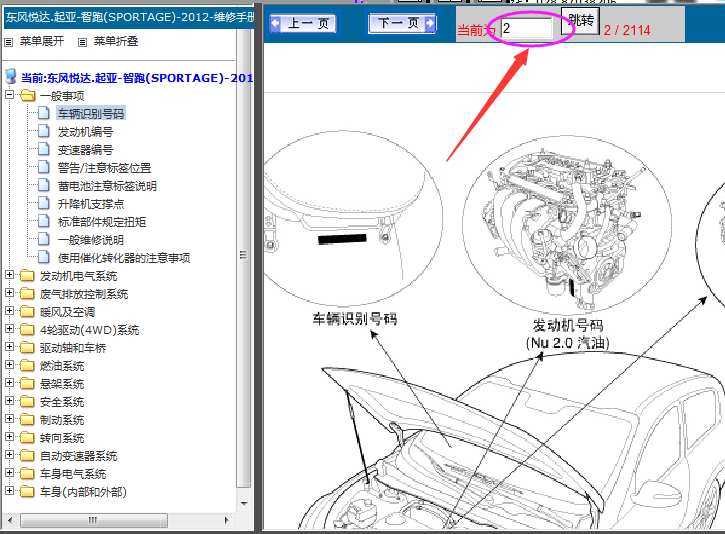Click the folder icon of 制动系统
725x534 pixels.
(x=27, y=420)
